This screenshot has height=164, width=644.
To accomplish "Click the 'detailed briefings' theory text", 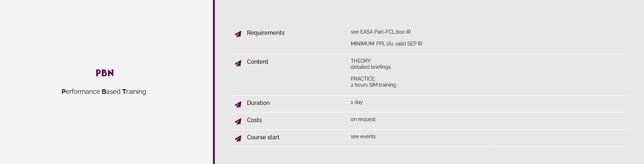I will [x=371, y=67].
